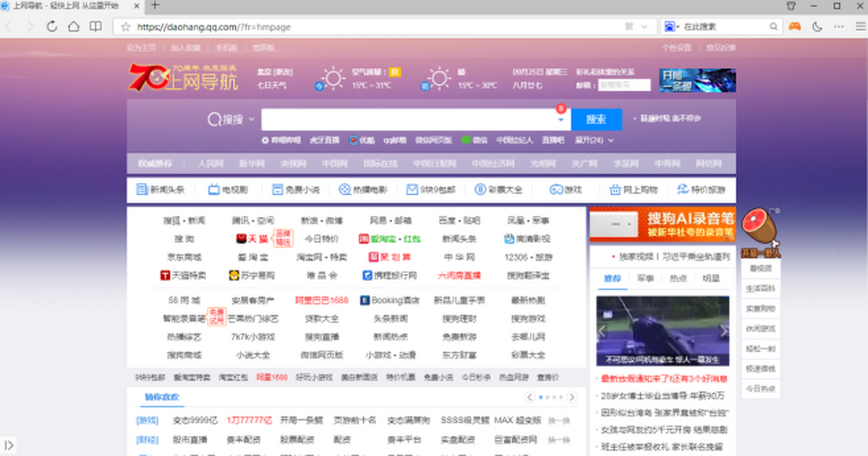Image resolution: width=868 pixels, height=456 pixels.
Task: Open 热播电影 film reel icon link
Action: point(363,189)
